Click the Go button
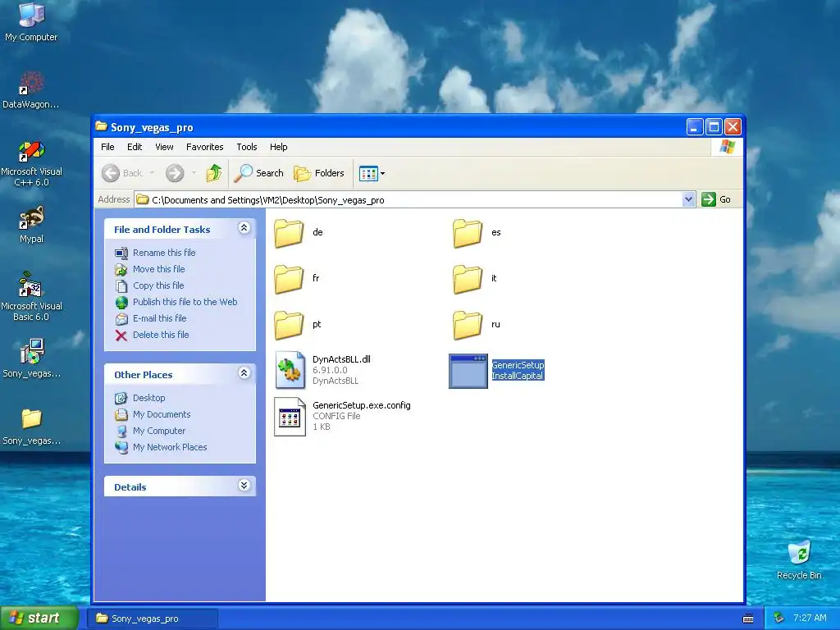840x630 pixels. (x=716, y=199)
